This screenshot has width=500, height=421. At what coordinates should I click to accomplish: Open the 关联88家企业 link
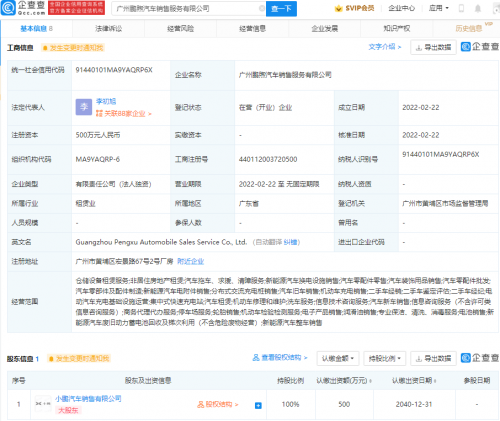(124, 114)
